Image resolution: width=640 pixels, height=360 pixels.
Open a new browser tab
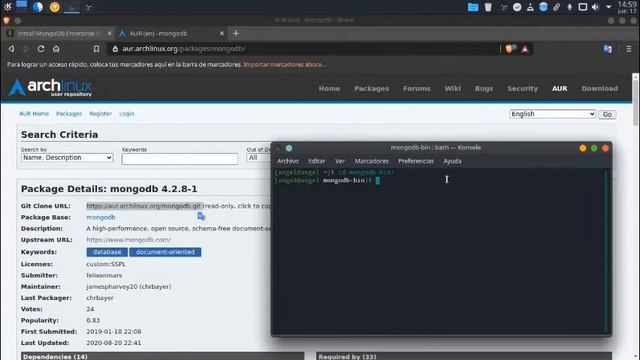236,33
